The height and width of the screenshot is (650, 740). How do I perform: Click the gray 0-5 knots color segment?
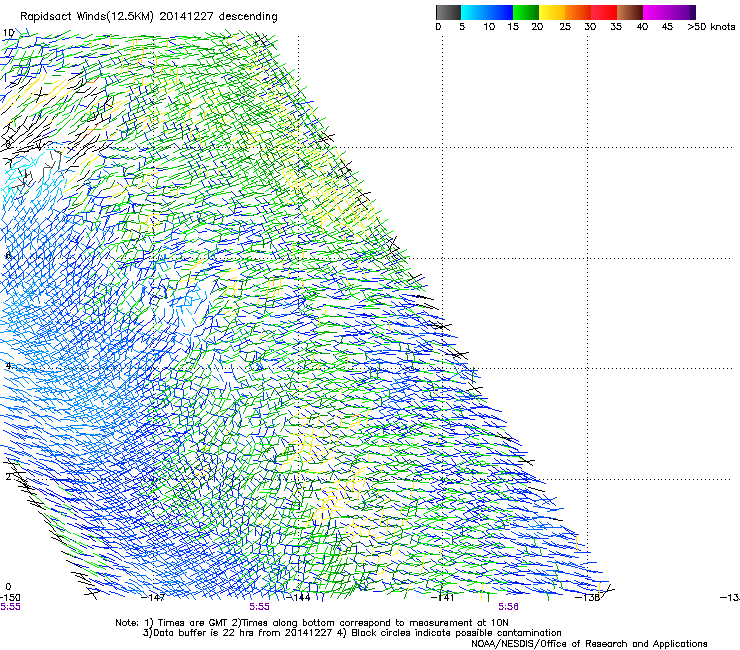tap(448, 12)
